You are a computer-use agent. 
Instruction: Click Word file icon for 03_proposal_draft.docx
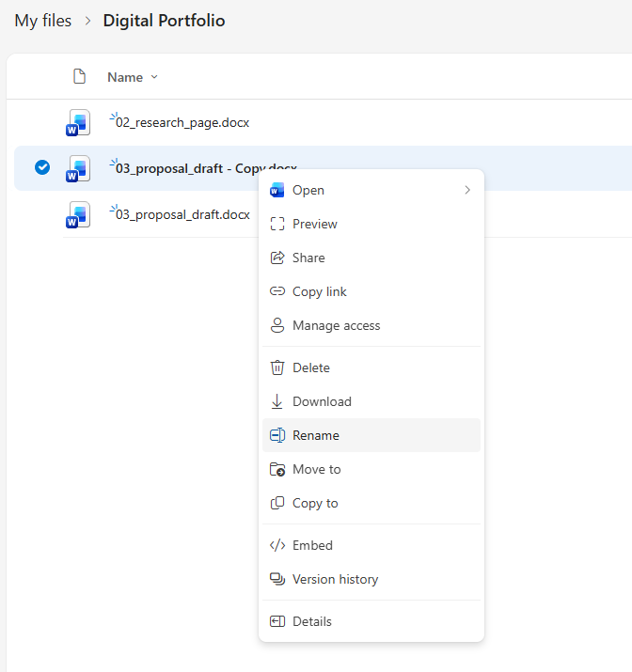(78, 214)
